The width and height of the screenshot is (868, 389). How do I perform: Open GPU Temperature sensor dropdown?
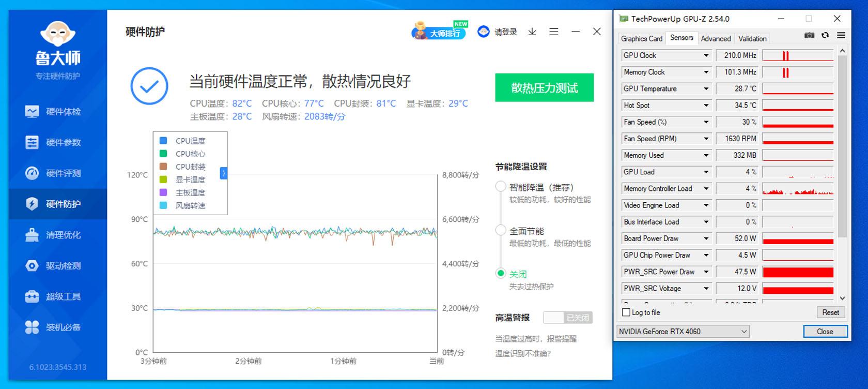point(706,89)
